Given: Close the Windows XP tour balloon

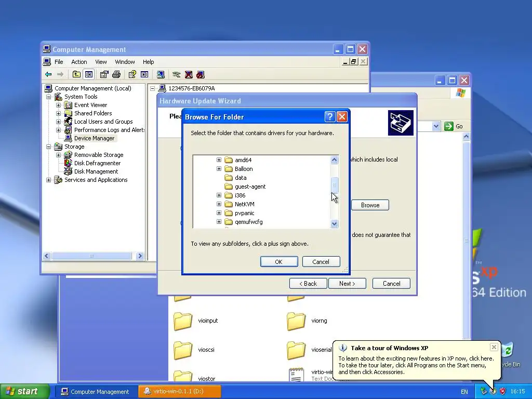Looking at the screenshot, I should [x=494, y=347].
